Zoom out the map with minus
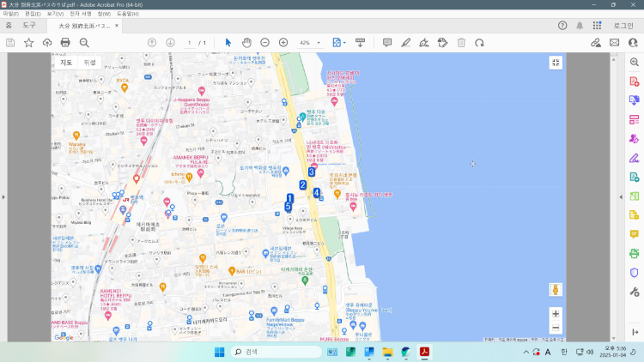Viewport: 644px width, 362px height. [x=556, y=328]
